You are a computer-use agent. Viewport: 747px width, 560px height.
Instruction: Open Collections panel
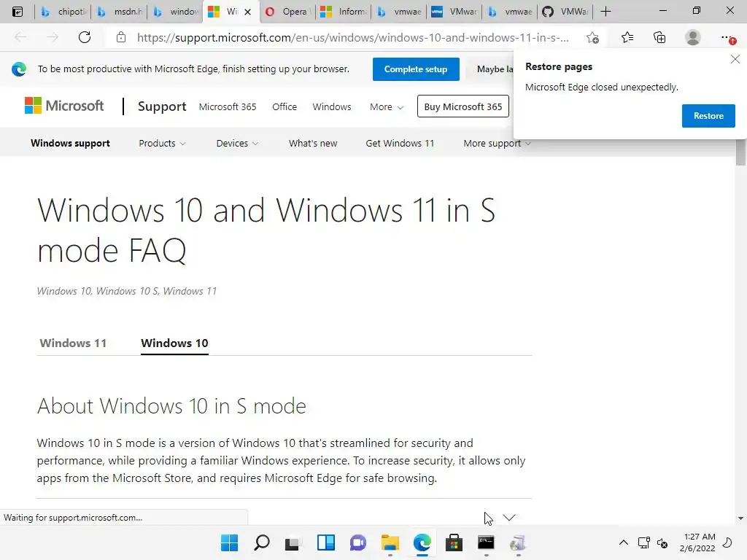click(659, 37)
